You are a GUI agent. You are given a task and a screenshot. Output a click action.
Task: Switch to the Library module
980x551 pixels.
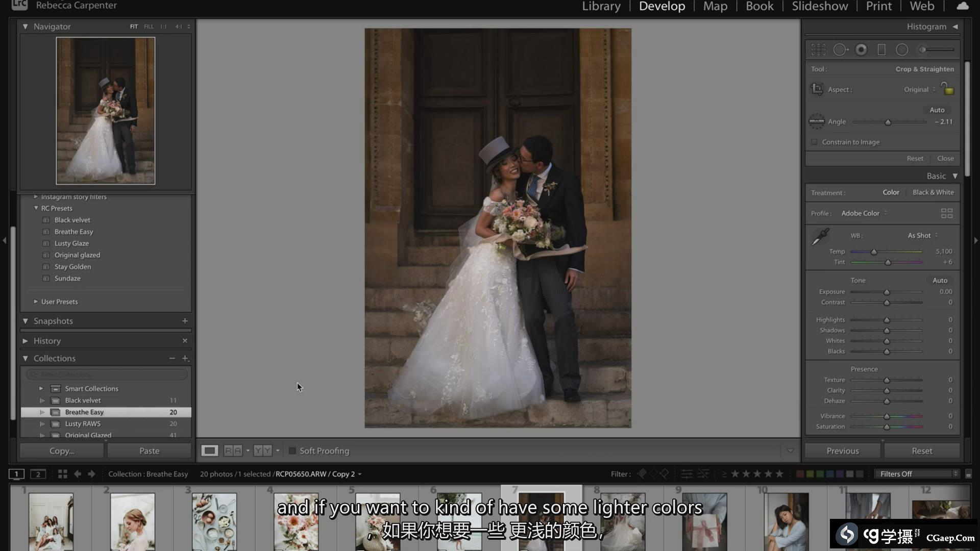coord(601,6)
